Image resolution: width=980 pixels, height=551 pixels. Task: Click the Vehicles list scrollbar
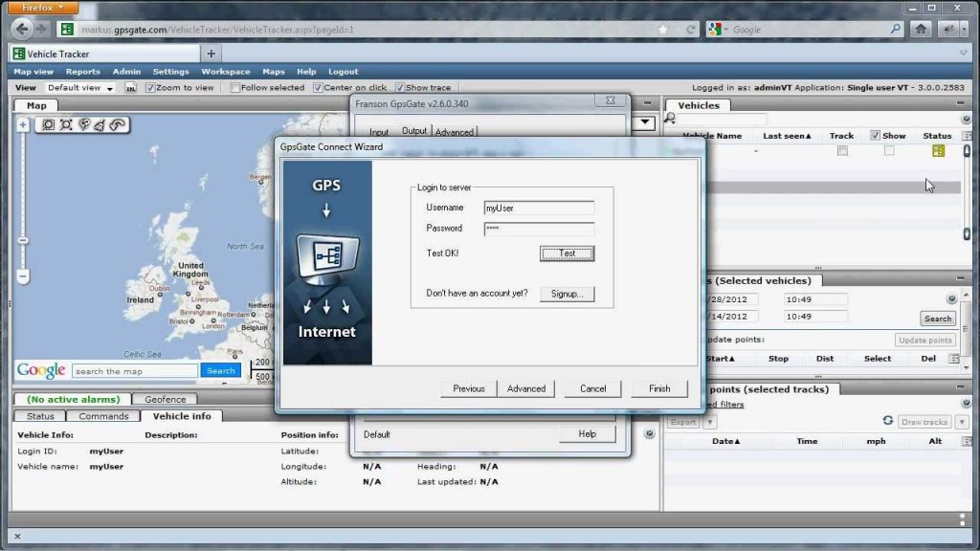coord(967,192)
